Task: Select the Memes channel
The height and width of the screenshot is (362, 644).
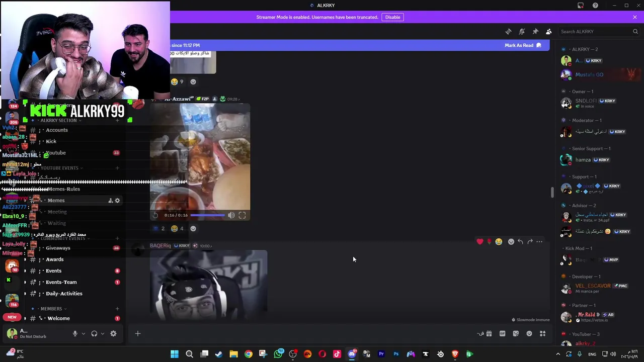Action: (56, 200)
